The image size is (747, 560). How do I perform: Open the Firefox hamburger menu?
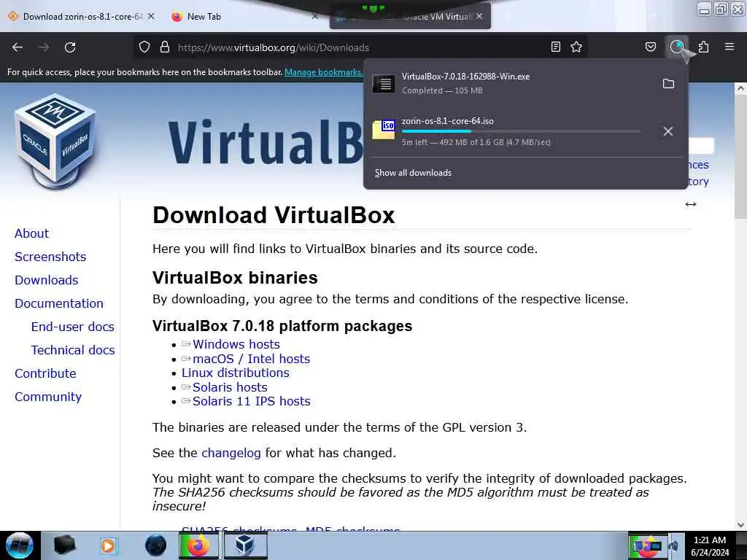click(729, 47)
